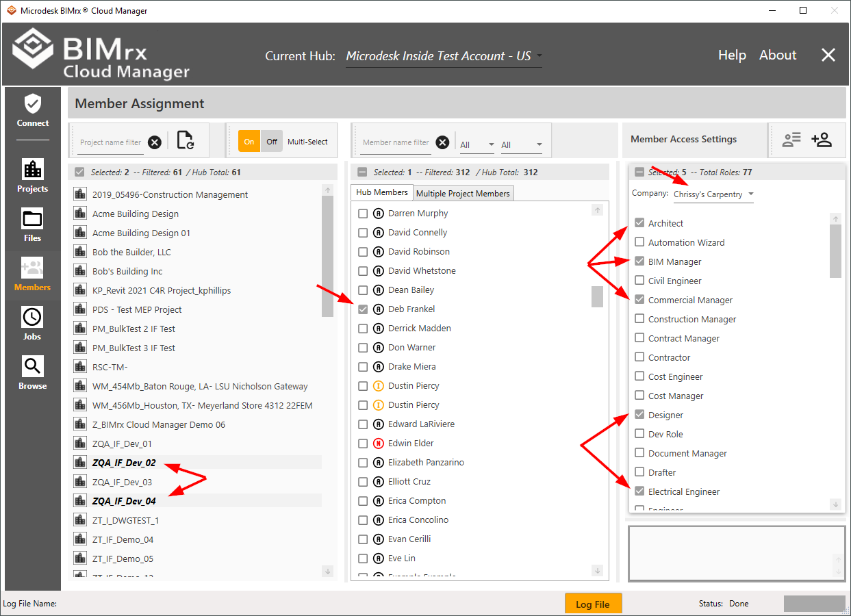The width and height of the screenshot is (851, 616).
Task: Turn Multi-Select On
Action: point(249,142)
